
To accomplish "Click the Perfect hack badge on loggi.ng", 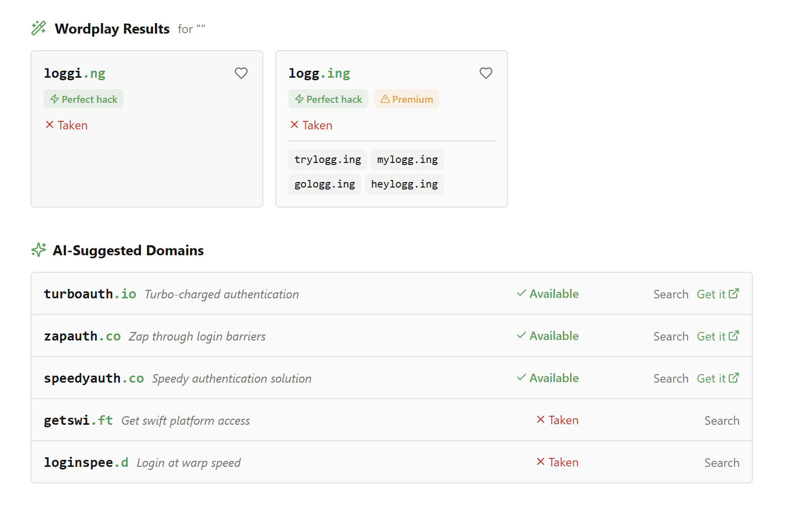I will pos(83,99).
